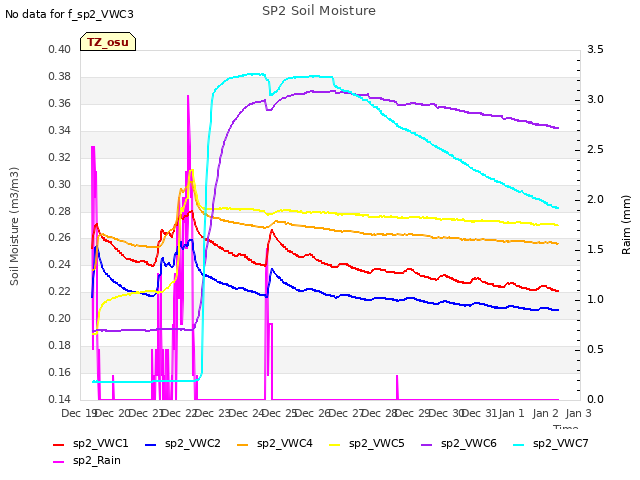Click the 2.0 right axis tick label
This screenshot has width=640, height=480.
[595, 200]
